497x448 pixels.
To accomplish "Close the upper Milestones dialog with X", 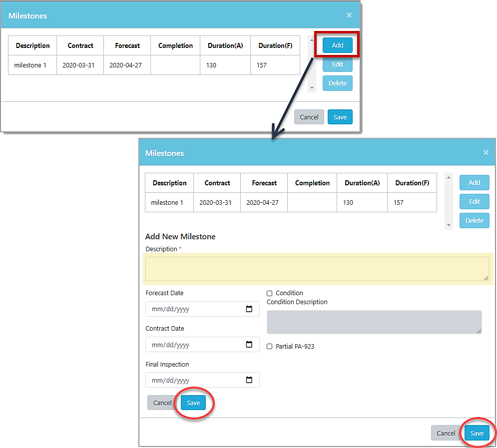I will pyautogui.click(x=349, y=15).
